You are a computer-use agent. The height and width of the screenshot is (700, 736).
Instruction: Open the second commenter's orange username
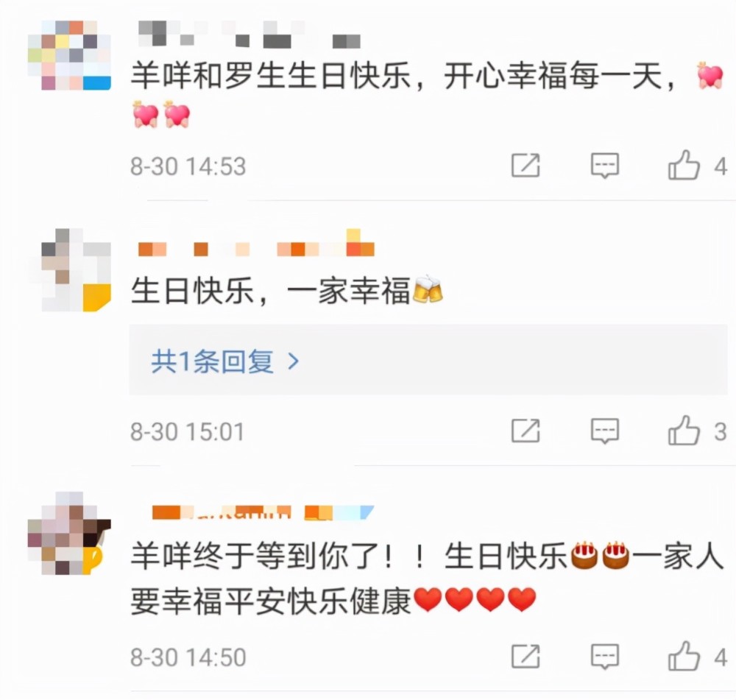256,243
